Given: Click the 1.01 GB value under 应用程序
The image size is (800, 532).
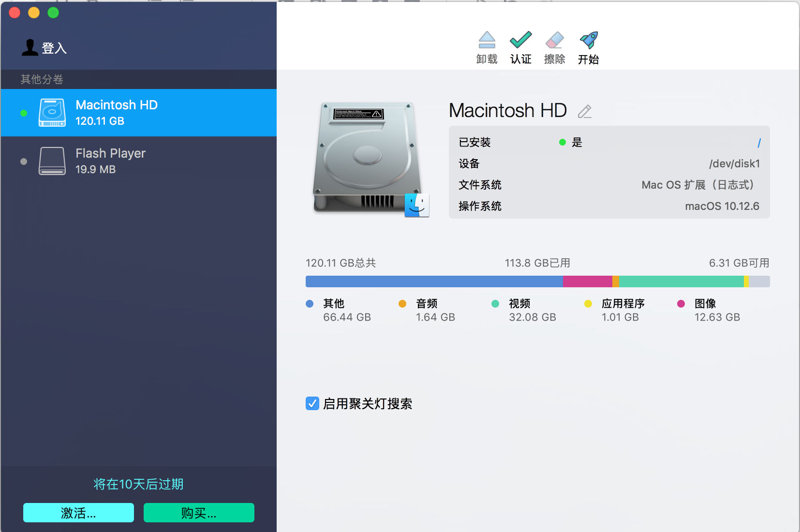Looking at the screenshot, I should (620, 317).
